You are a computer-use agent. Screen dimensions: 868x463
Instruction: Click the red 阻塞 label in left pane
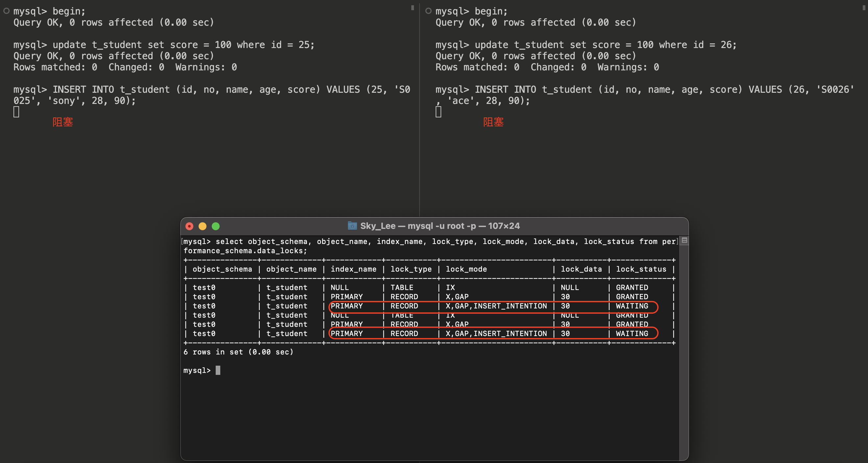[x=63, y=122]
